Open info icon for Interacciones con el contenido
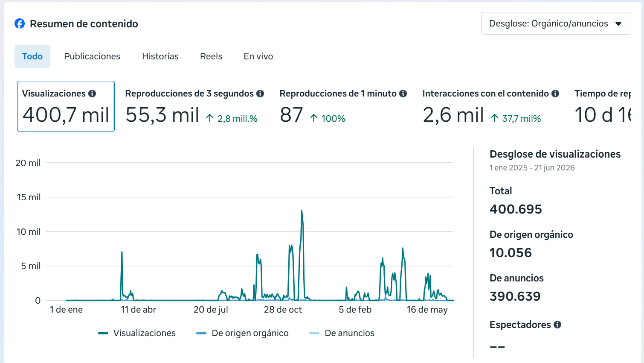The height and width of the screenshot is (363, 644). coord(555,94)
